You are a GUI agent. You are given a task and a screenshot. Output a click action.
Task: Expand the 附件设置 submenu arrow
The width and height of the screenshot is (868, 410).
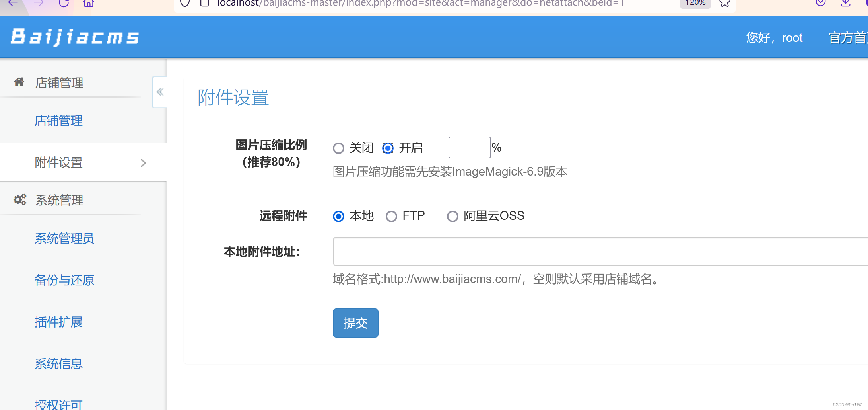pos(143,163)
